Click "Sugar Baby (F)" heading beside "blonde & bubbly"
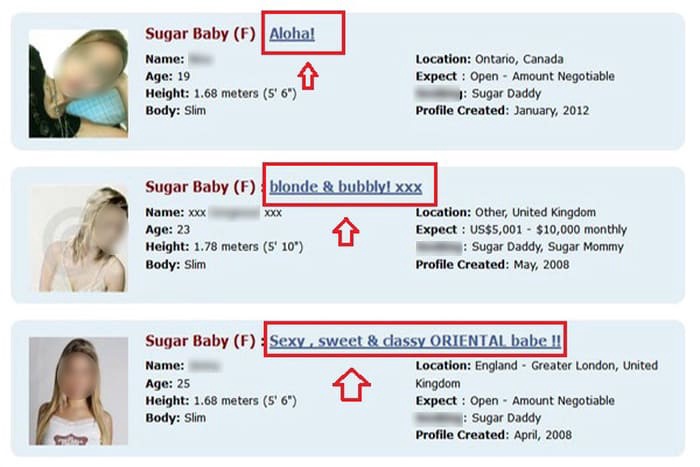Viewport: 700px width, 467px height. (200, 187)
